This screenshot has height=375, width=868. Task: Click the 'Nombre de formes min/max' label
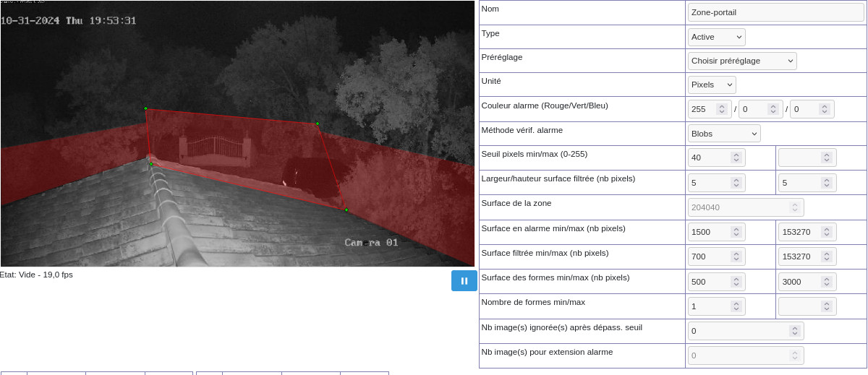coord(532,301)
